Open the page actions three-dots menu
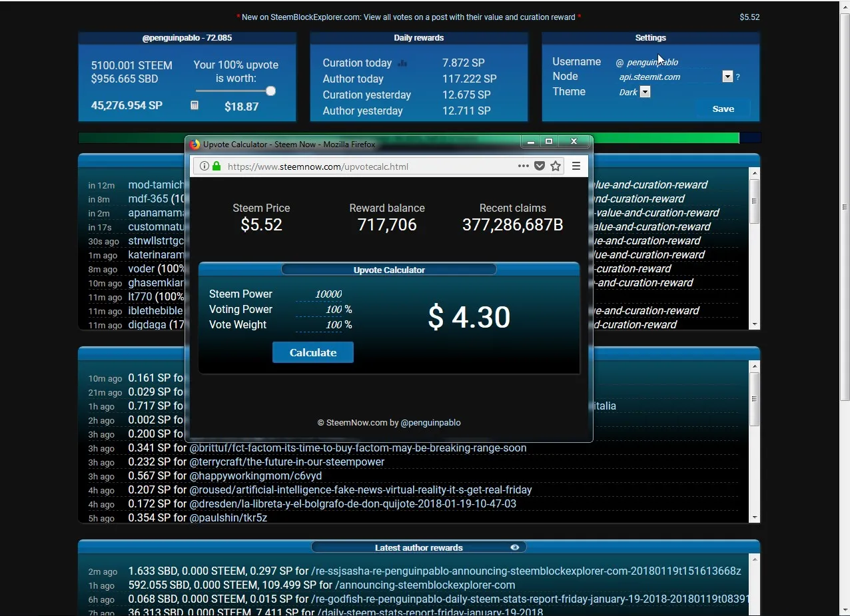The width and height of the screenshot is (850, 616). pos(524,166)
